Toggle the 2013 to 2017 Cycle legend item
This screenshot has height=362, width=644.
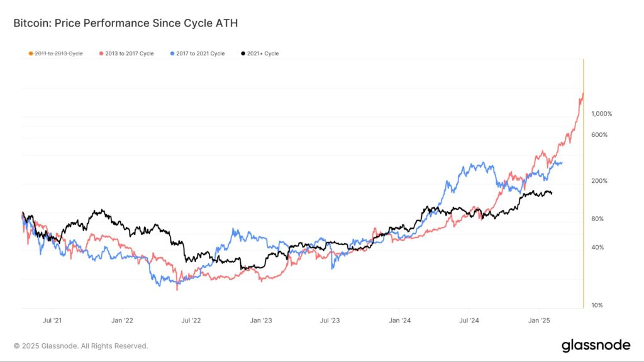[x=126, y=53]
